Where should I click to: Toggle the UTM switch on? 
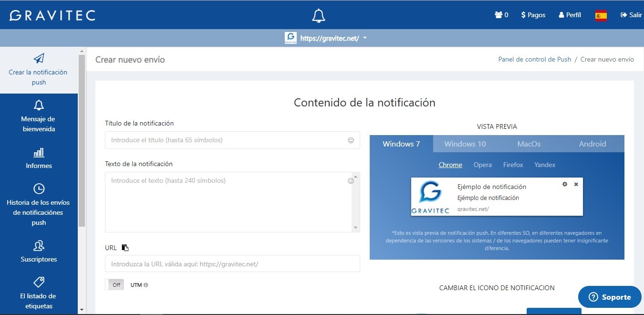click(114, 284)
